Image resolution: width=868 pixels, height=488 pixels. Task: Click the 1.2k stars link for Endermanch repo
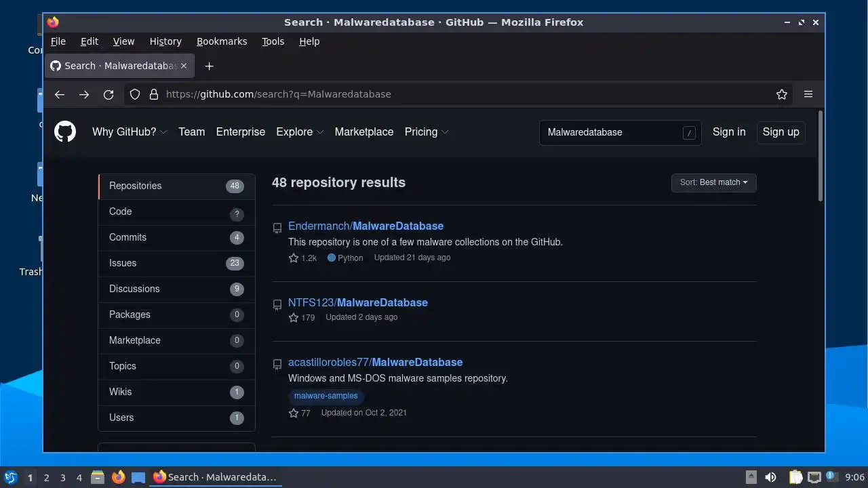click(x=303, y=258)
